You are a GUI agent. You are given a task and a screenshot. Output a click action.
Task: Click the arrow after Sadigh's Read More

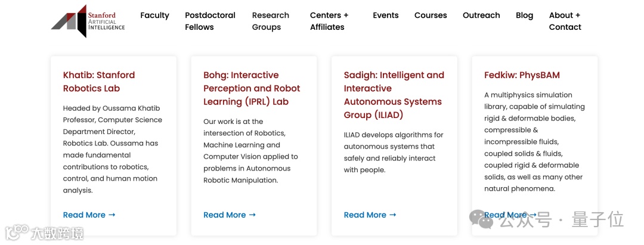392,215
